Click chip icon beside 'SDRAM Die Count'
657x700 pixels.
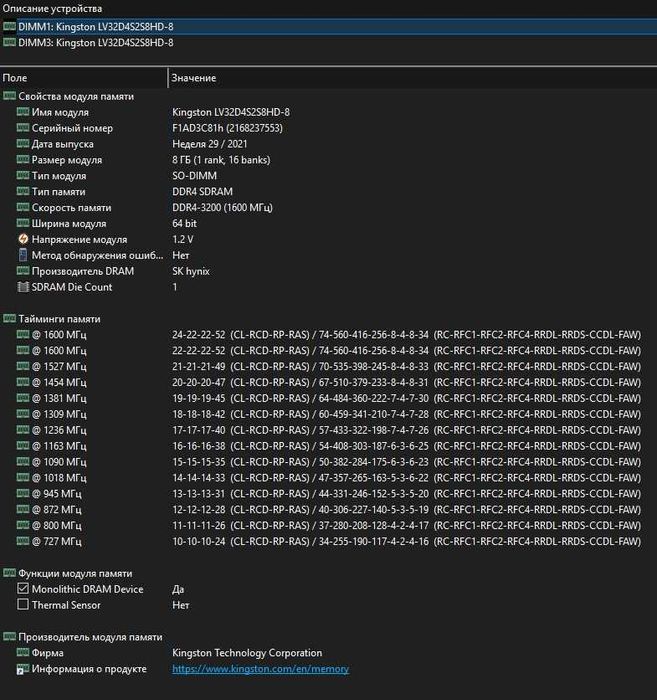(x=23, y=287)
